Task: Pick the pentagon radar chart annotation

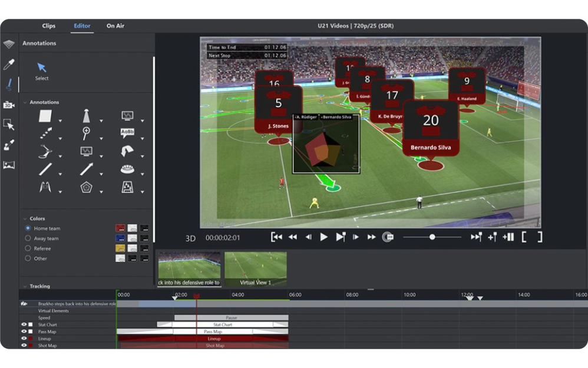Action: (x=86, y=187)
